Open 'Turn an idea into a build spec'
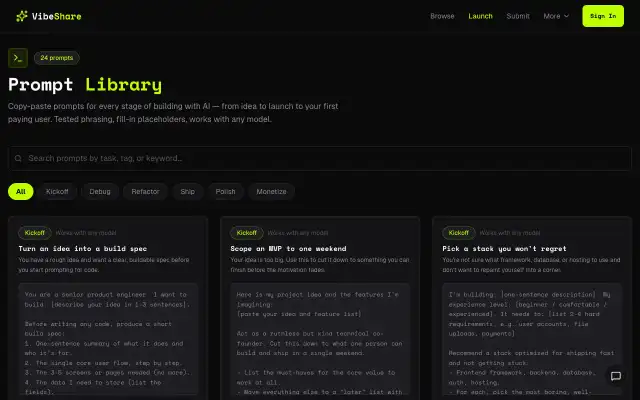 82,249
